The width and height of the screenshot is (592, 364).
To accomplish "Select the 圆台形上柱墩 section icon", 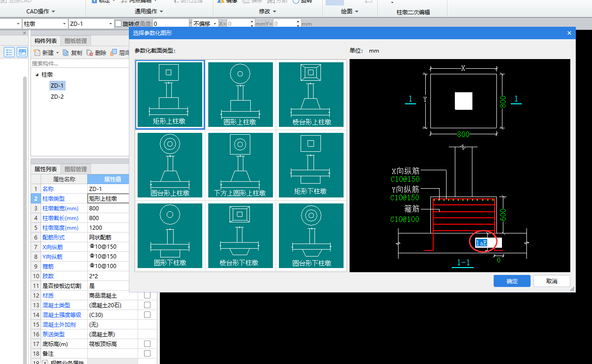I will (x=170, y=165).
